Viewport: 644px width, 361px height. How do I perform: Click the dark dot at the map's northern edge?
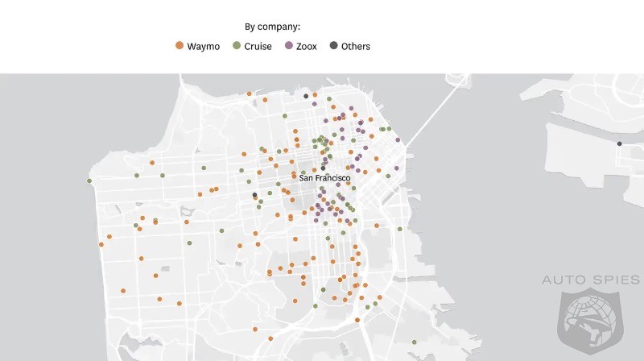click(306, 97)
